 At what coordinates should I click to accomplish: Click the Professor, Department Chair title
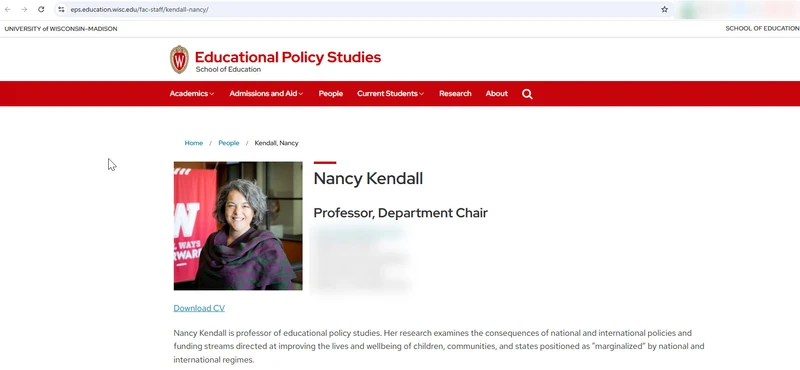[401, 213]
